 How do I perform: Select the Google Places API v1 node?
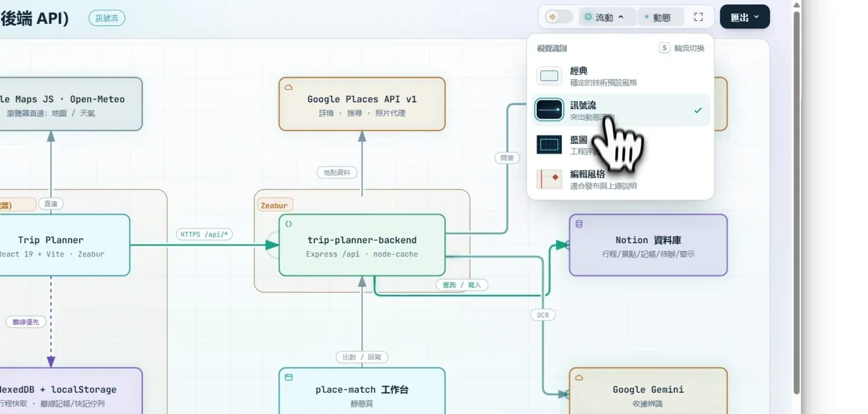[x=362, y=104]
